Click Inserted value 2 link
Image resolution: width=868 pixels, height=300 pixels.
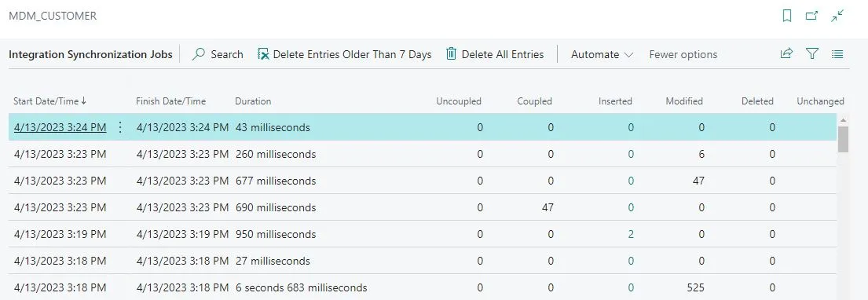tap(631, 234)
